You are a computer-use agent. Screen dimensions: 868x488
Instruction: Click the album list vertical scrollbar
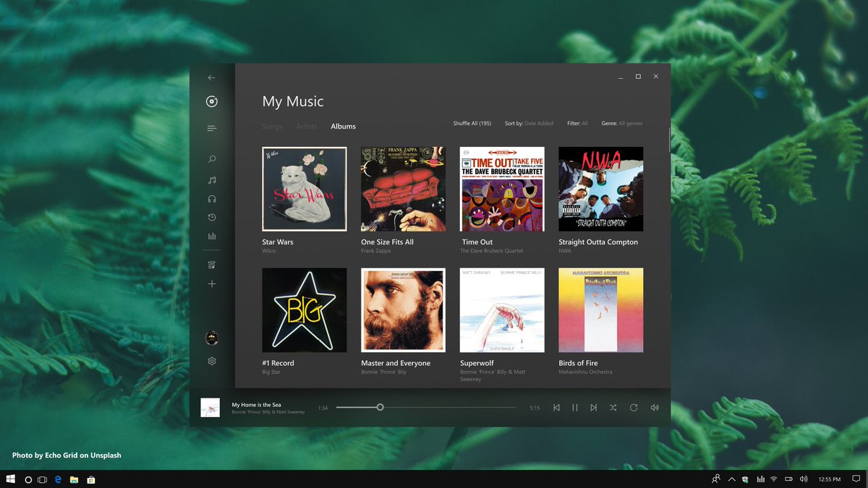[670, 140]
